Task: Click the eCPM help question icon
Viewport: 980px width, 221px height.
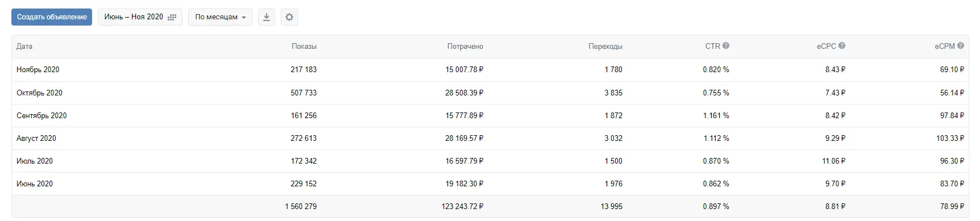Action: pos(961,46)
